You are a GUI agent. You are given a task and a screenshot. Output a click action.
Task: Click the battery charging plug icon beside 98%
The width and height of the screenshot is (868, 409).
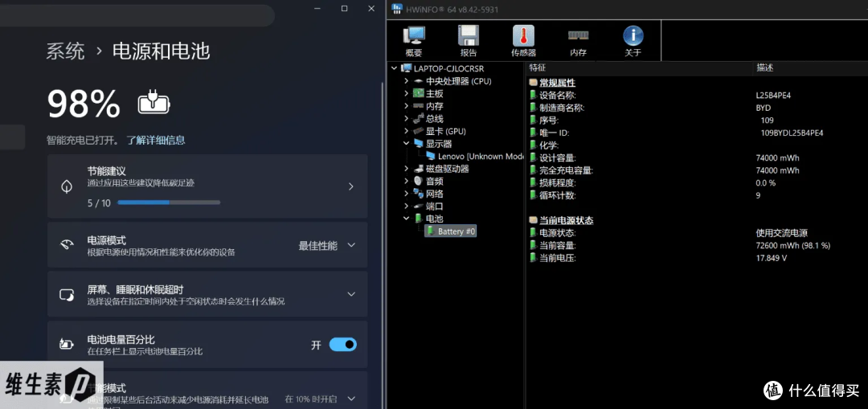(154, 104)
